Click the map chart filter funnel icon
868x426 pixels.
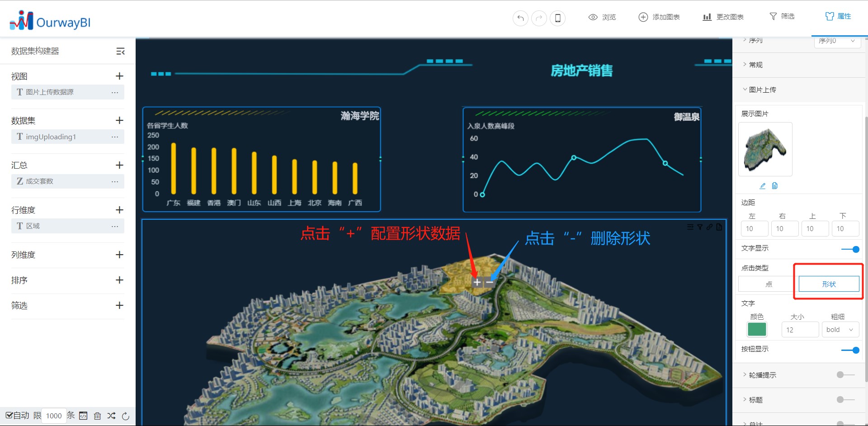click(700, 227)
